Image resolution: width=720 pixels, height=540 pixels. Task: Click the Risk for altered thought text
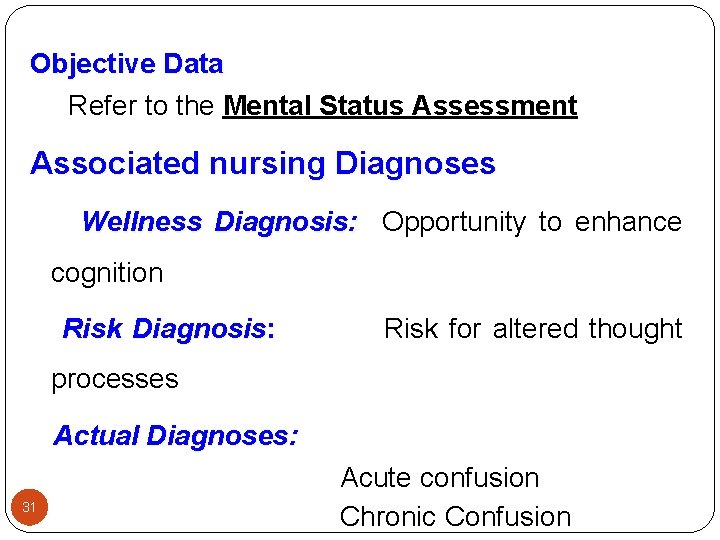(532, 329)
